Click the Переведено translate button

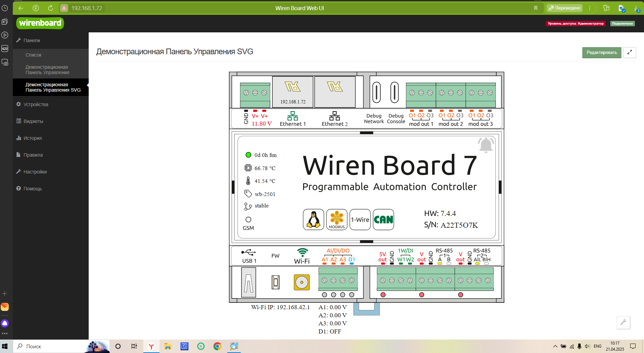pyautogui.click(x=564, y=8)
